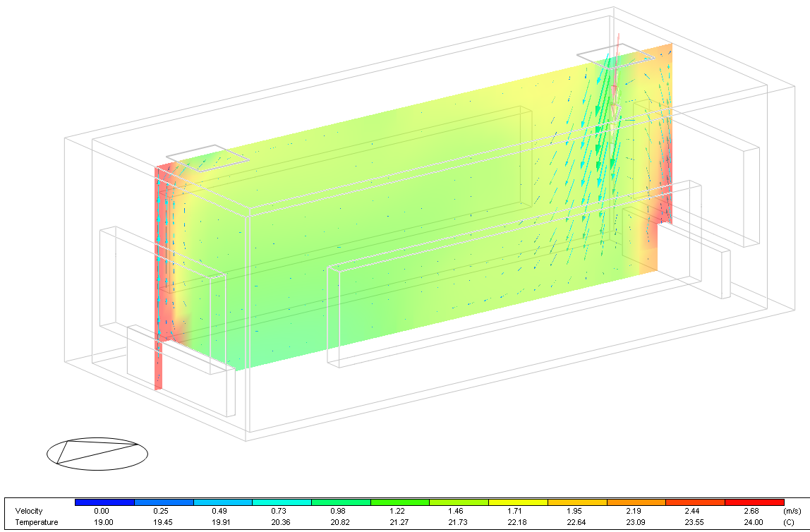Click the Velocity legend label
Screen dimensions: 810x532
pos(28,511)
